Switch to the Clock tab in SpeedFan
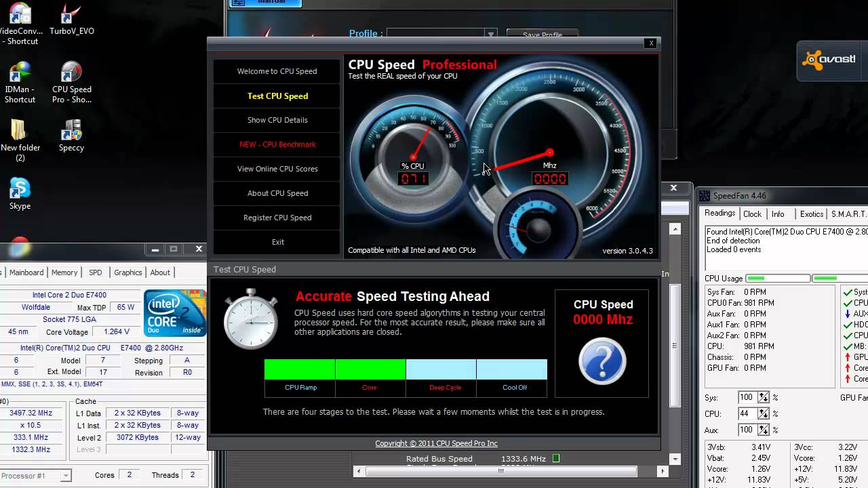The height and width of the screenshot is (488, 868). [752, 214]
